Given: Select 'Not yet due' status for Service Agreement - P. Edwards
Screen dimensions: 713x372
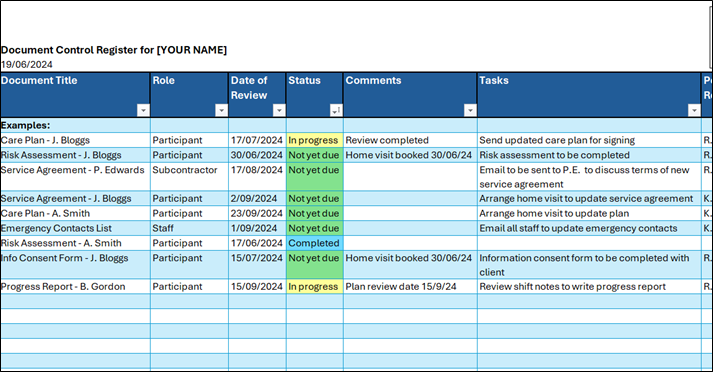Looking at the screenshot, I should pos(315,177).
